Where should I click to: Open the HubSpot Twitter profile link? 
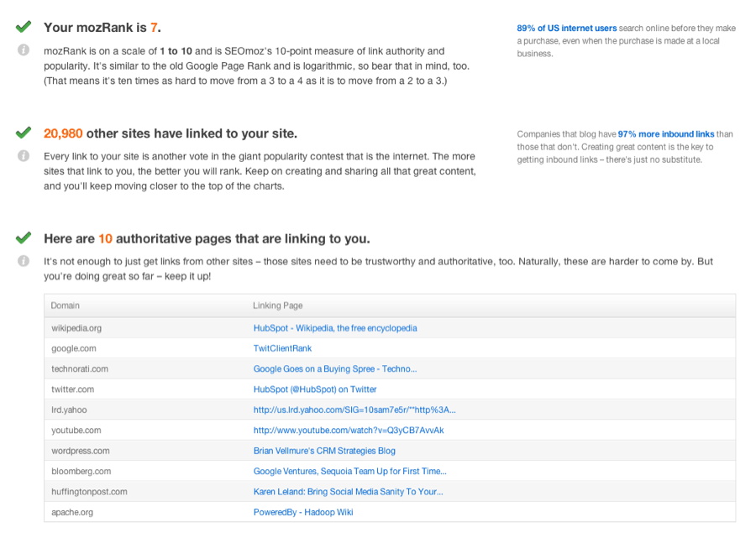pos(315,389)
